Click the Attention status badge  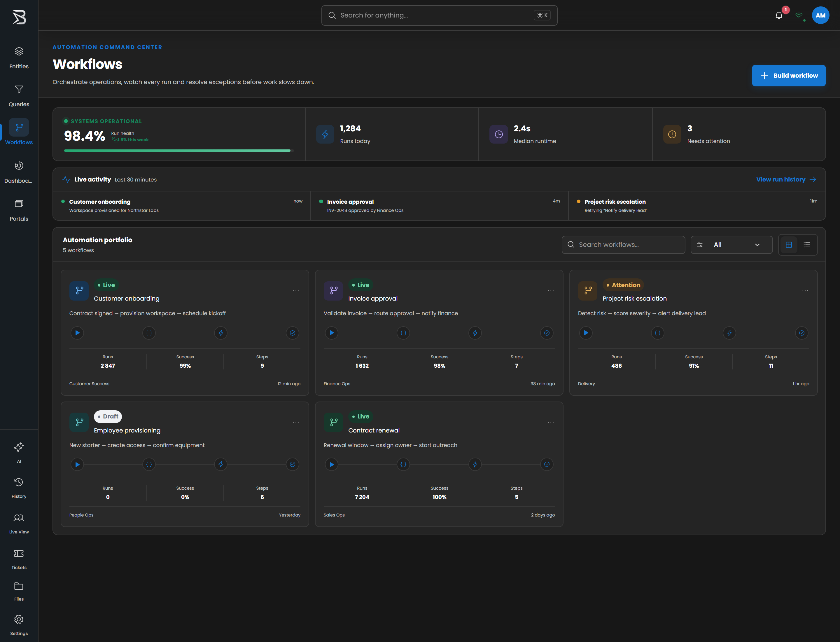click(623, 285)
